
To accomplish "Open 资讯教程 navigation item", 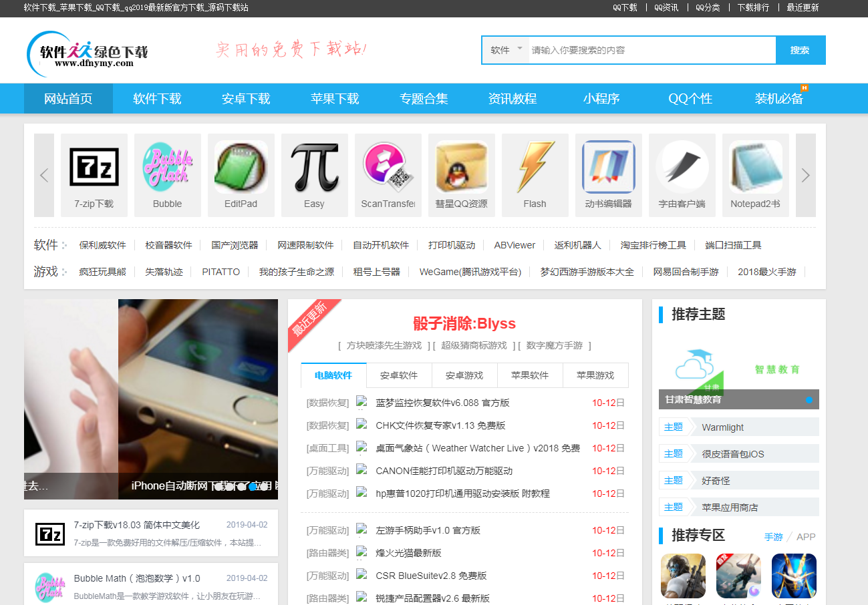I will pyautogui.click(x=513, y=99).
